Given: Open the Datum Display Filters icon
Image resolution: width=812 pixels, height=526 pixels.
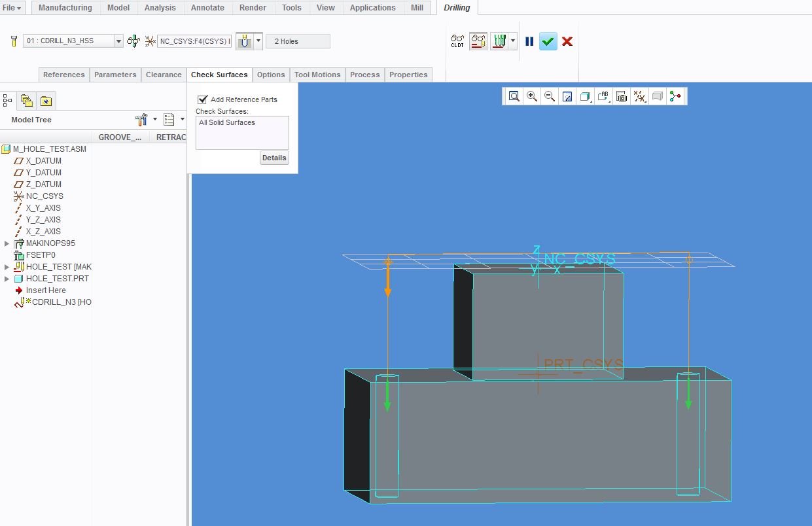Looking at the screenshot, I should pyautogui.click(x=639, y=96).
